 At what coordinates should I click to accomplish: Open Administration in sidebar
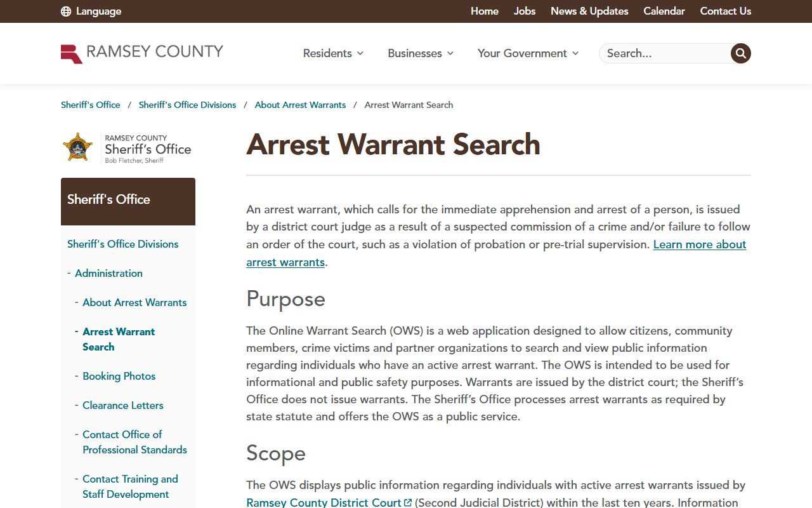[108, 273]
